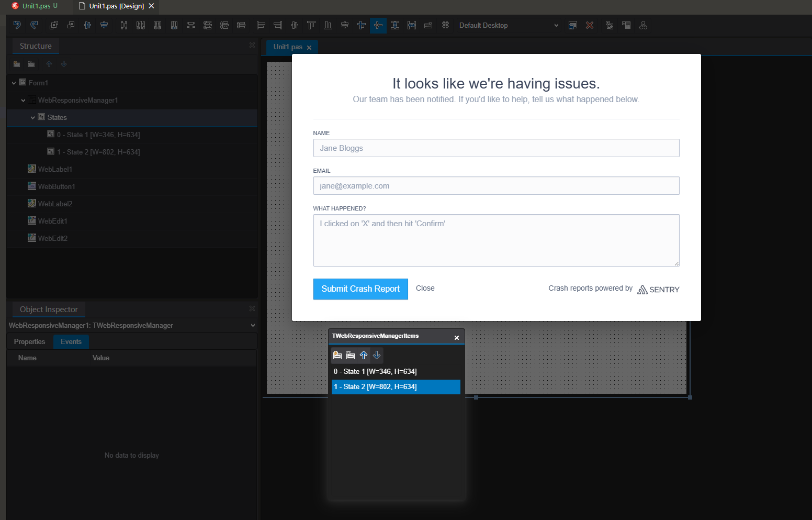Image resolution: width=812 pixels, height=520 pixels.
Task: Switch to the Unit1.pas [Design] tab
Action: point(116,6)
